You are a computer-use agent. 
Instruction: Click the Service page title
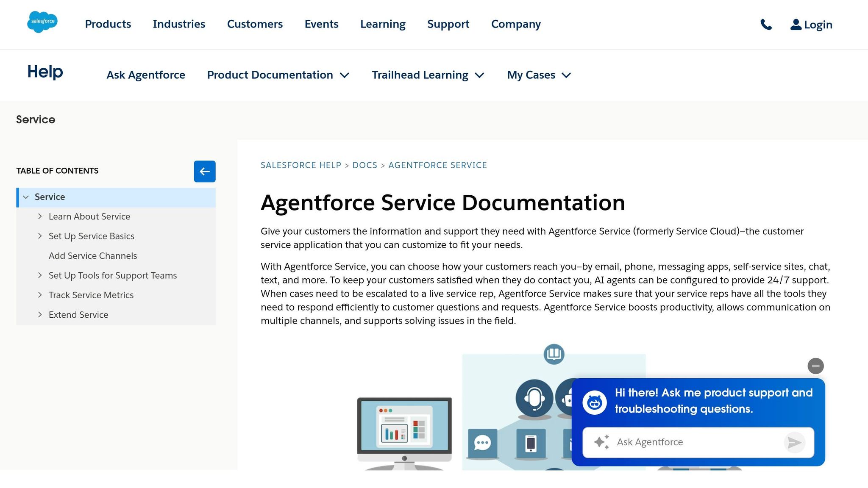pyautogui.click(x=36, y=119)
